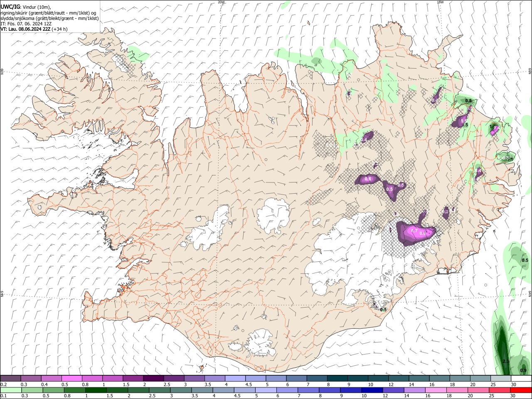
Task: Click the '3.5' label under the upper snow legend
Action: click(207, 384)
